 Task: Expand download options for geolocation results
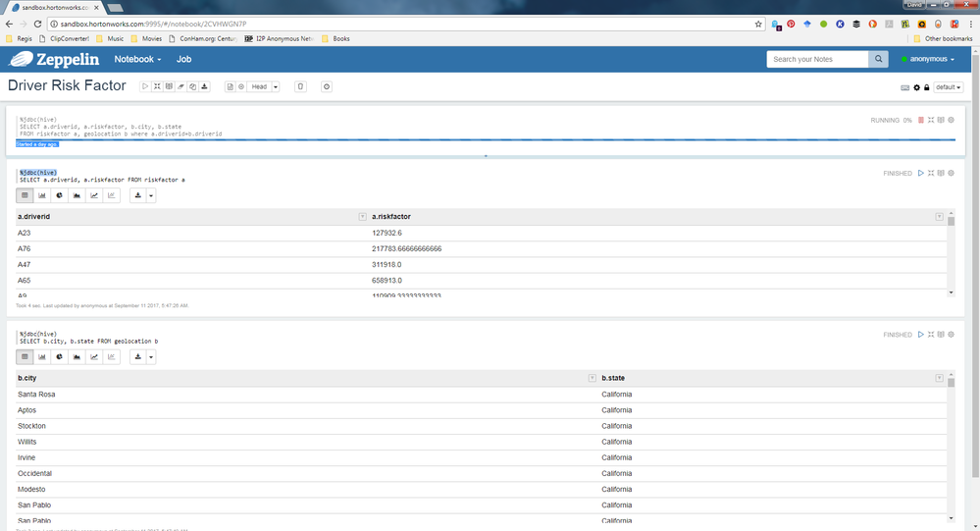(x=151, y=356)
